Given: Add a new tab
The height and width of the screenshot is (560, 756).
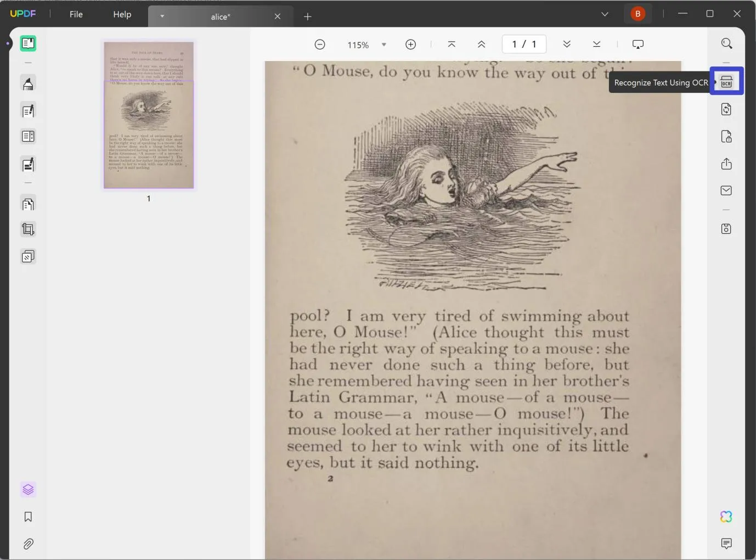Looking at the screenshot, I should click(x=308, y=16).
